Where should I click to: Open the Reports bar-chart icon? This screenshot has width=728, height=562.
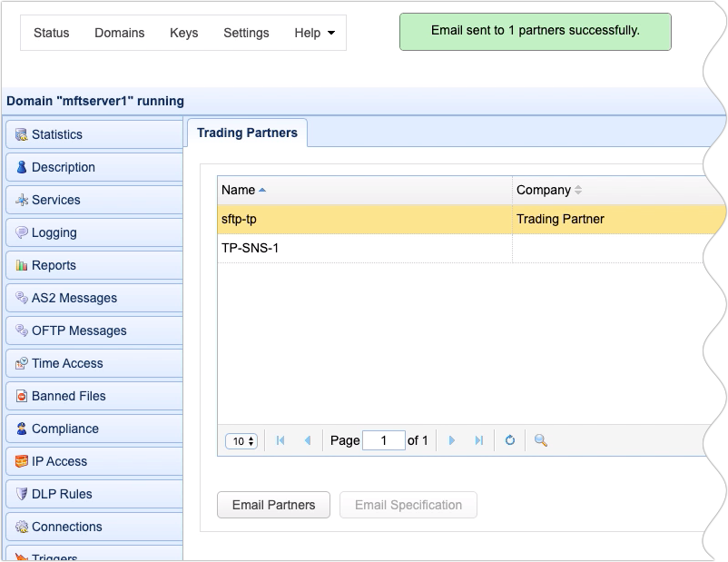pos(20,265)
